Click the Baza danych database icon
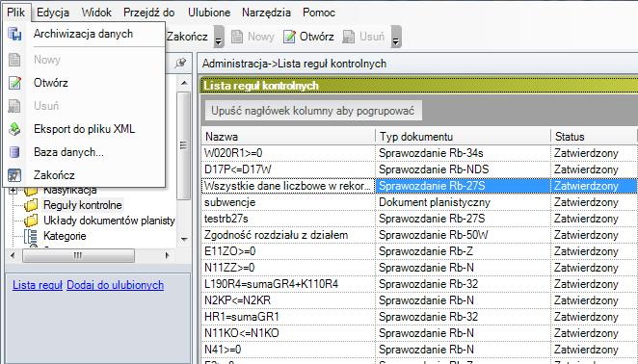Viewport: 638px width, 364px height. tap(14, 152)
